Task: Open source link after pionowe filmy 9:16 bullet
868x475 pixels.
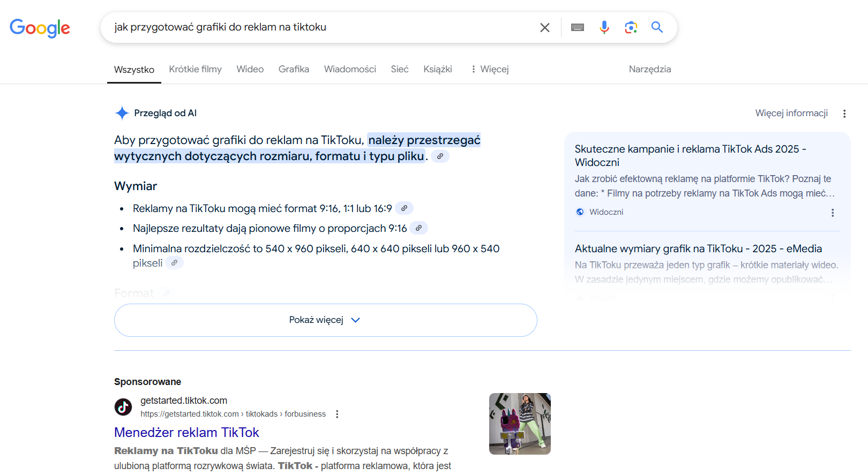Action: pos(419,228)
